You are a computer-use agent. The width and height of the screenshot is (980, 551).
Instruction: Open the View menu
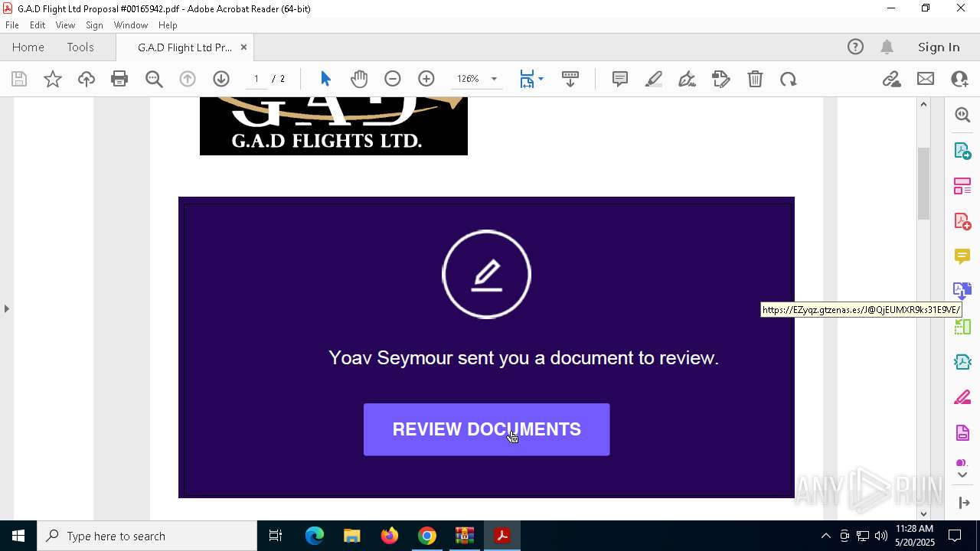point(65,25)
